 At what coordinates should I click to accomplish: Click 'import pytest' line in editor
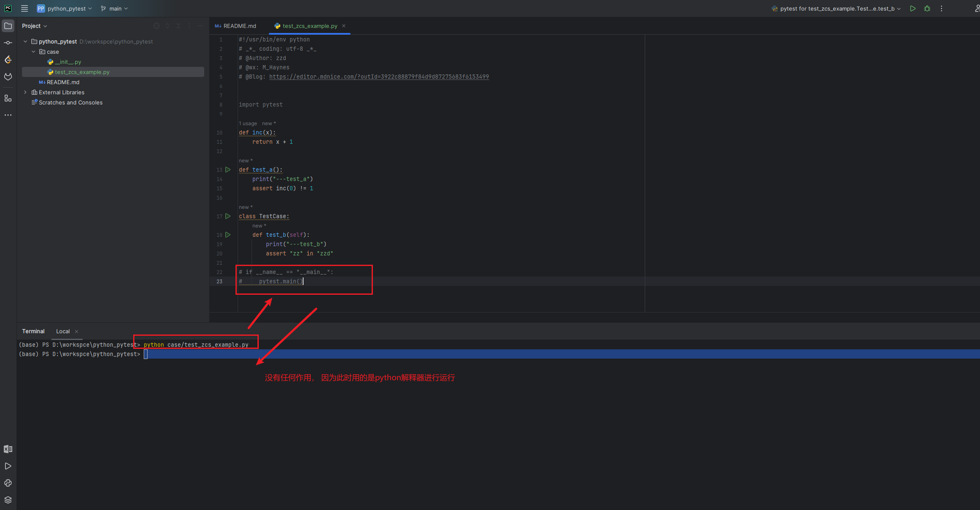pyautogui.click(x=260, y=104)
